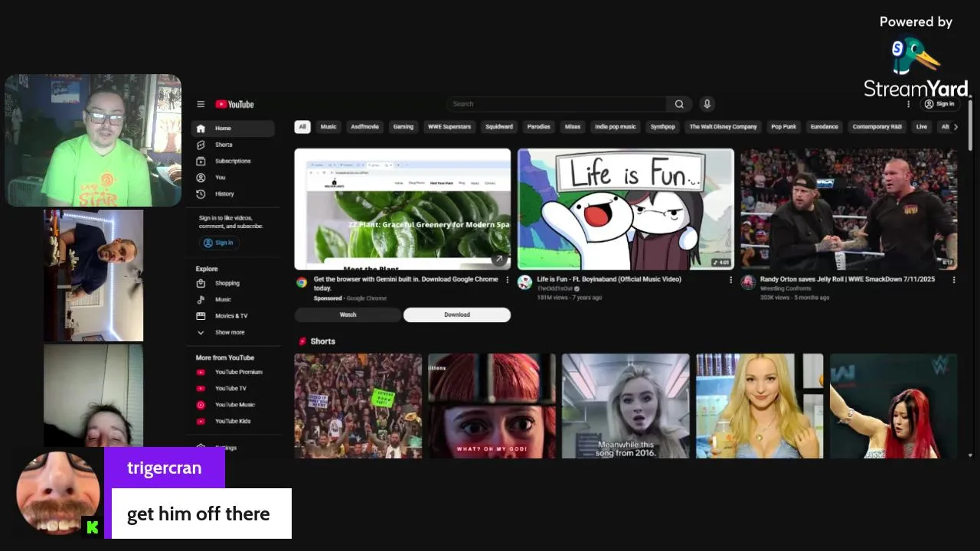Screen dimensions: 980x551
Task: Select the Indie pop music chip
Action: tap(616, 127)
